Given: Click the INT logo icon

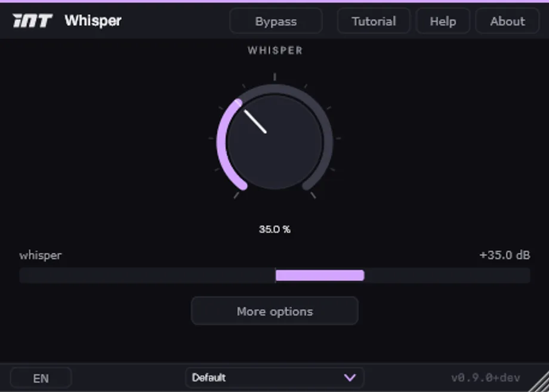Looking at the screenshot, I should 33,21.
